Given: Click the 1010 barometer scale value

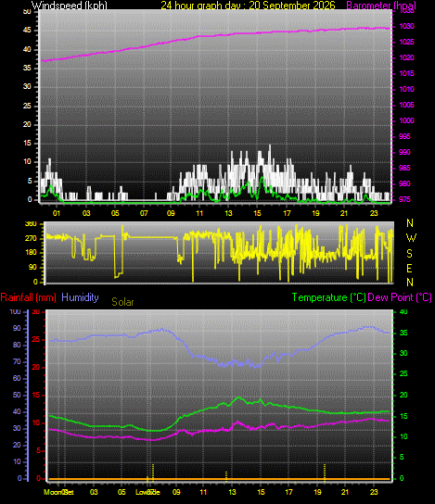Looking at the screenshot, I should tap(406, 89).
